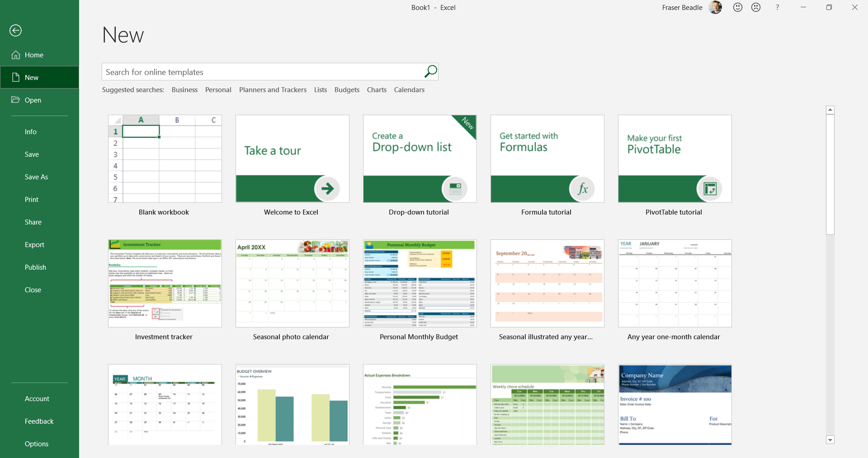The height and width of the screenshot is (458, 868).
Task: Open the Feedback page
Action: [39, 421]
